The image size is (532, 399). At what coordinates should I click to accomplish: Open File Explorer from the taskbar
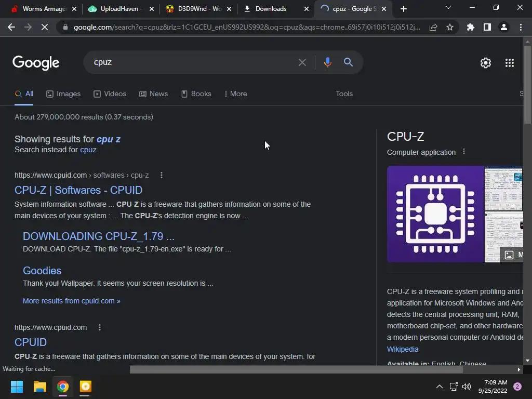click(39, 387)
